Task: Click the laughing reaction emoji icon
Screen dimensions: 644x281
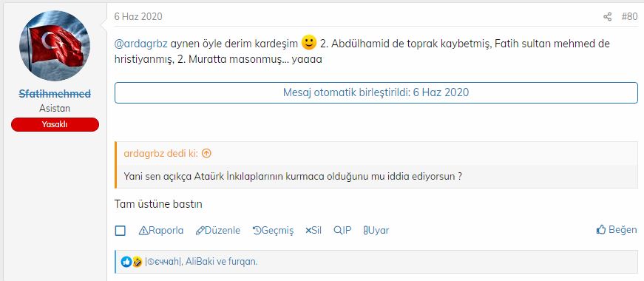Action: (138, 261)
